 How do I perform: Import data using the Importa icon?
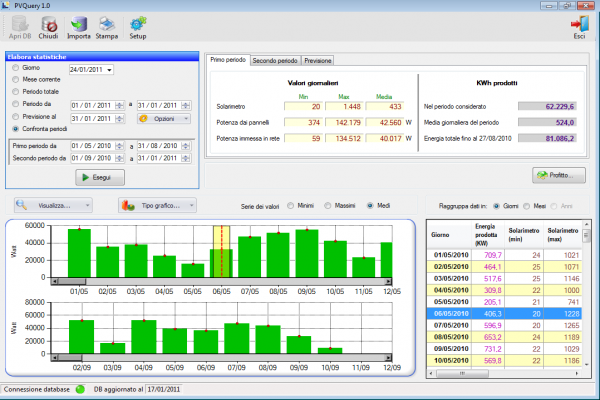[x=79, y=28]
